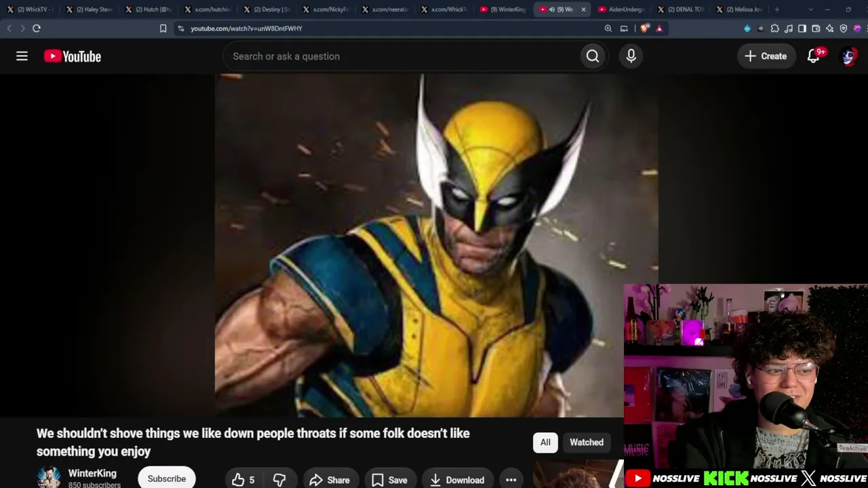
Task: Select the 'Watched' filter chip
Action: [x=587, y=443]
